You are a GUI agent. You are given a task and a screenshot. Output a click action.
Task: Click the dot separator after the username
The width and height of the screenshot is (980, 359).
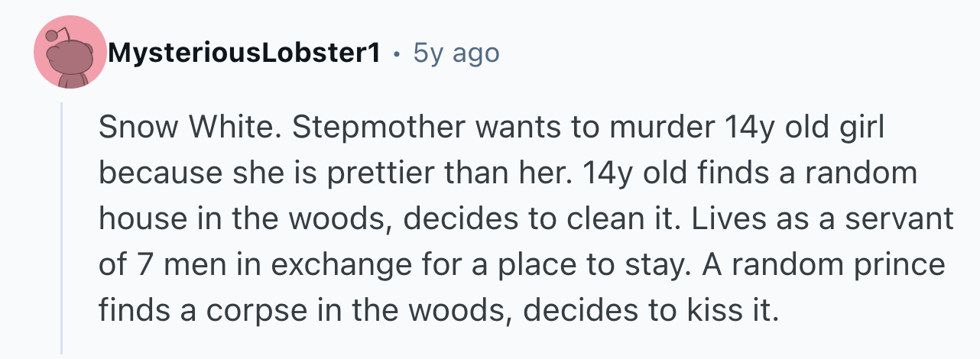[396, 55]
